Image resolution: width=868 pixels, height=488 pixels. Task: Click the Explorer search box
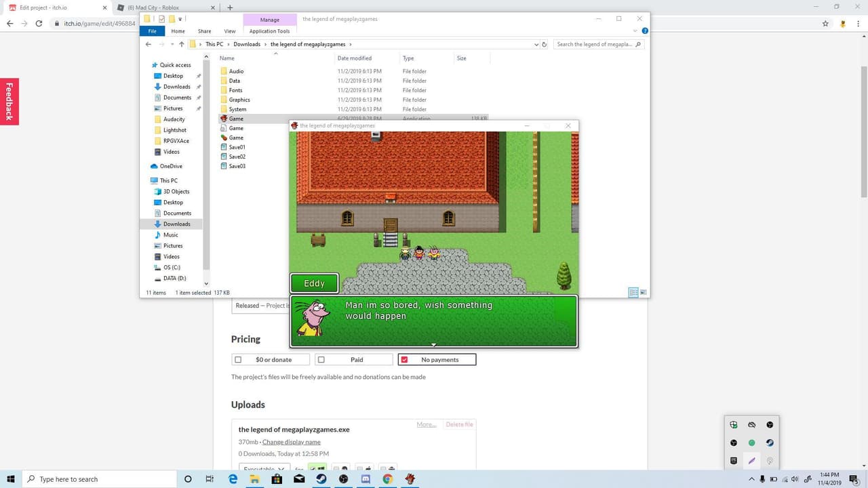[599, 44]
